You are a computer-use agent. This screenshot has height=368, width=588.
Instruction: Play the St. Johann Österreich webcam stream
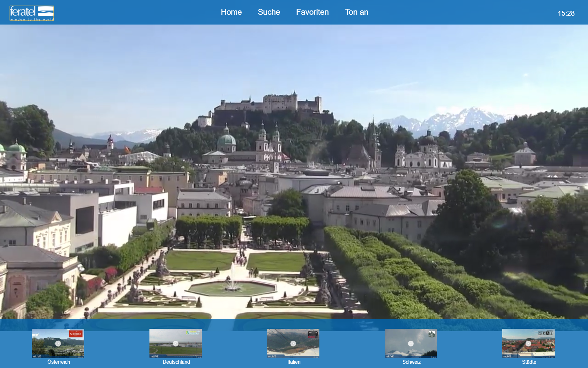point(58,343)
